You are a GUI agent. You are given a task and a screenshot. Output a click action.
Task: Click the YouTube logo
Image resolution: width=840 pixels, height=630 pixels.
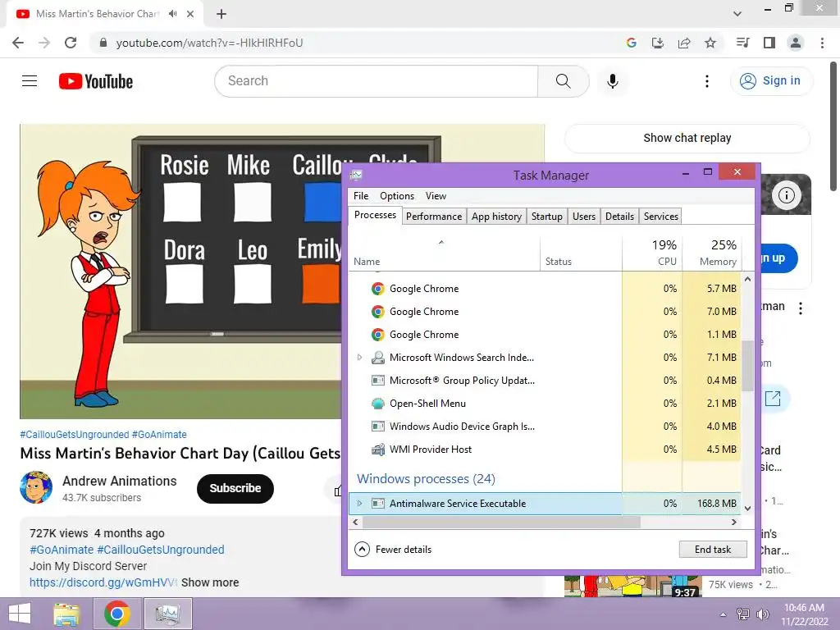coord(96,81)
